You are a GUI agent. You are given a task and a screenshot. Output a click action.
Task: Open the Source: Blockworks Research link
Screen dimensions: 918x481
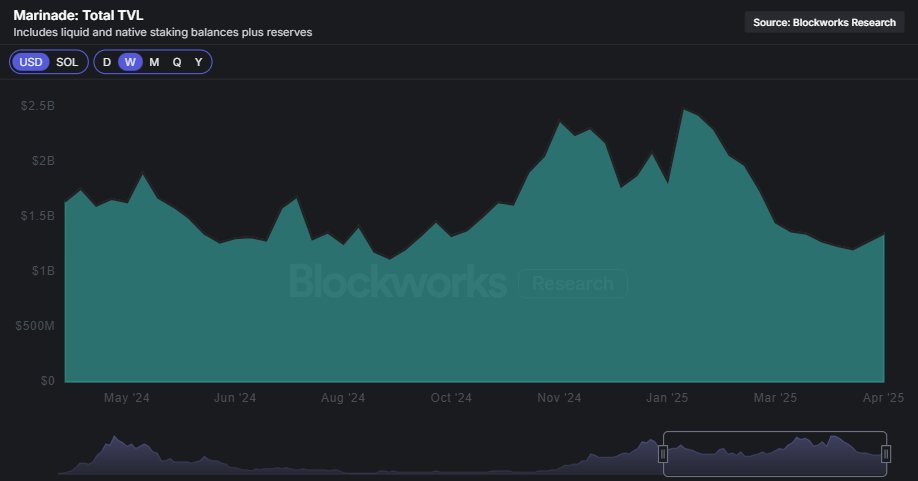pos(824,23)
